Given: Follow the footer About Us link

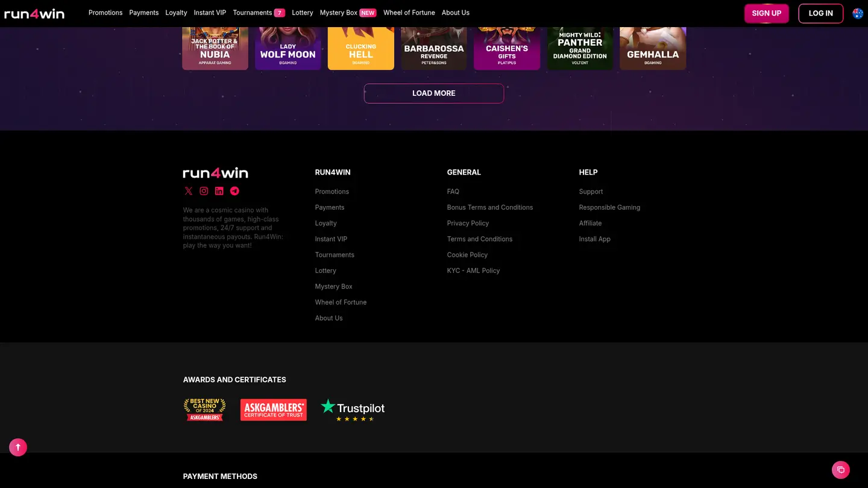Looking at the screenshot, I should tap(329, 318).
